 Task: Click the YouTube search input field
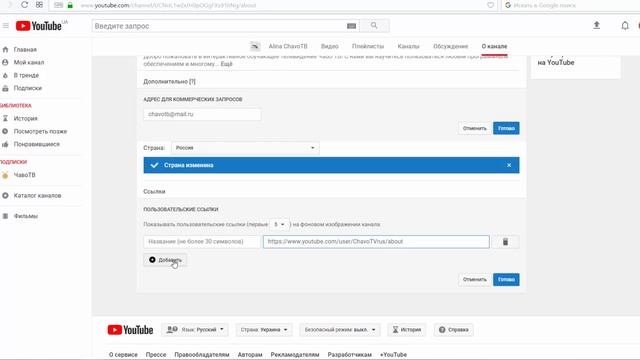tap(219, 26)
